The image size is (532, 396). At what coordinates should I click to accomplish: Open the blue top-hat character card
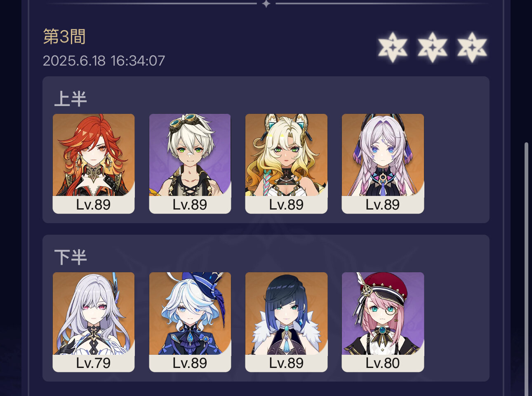[190, 322]
